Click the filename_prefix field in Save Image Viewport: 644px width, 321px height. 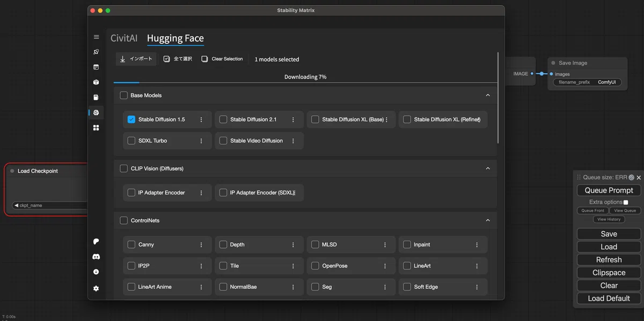pos(588,82)
